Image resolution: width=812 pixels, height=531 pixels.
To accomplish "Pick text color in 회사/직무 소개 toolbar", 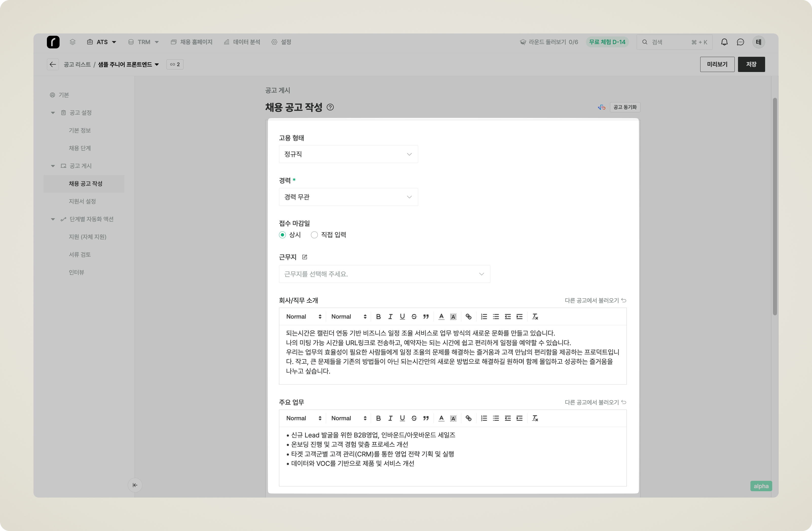I will click(441, 317).
